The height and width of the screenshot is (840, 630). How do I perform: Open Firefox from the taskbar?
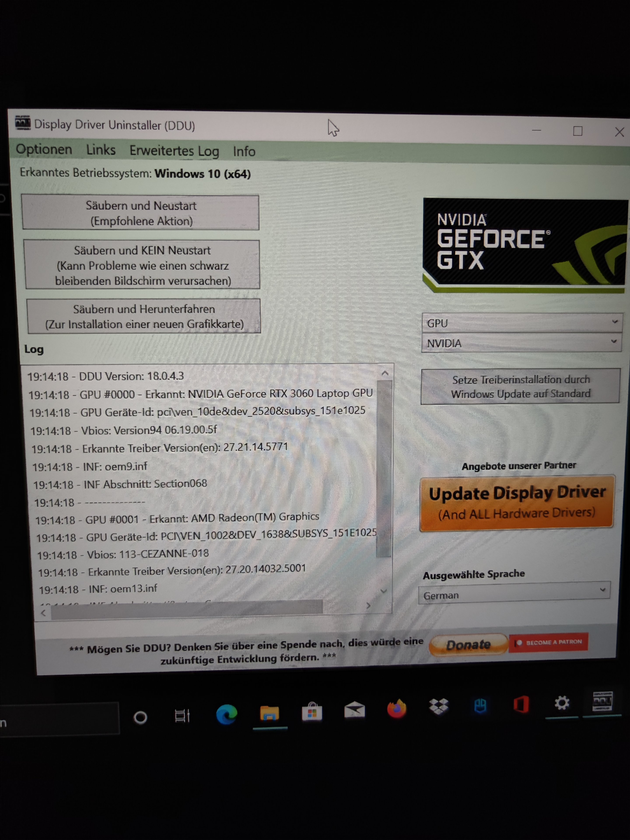pos(396,709)
